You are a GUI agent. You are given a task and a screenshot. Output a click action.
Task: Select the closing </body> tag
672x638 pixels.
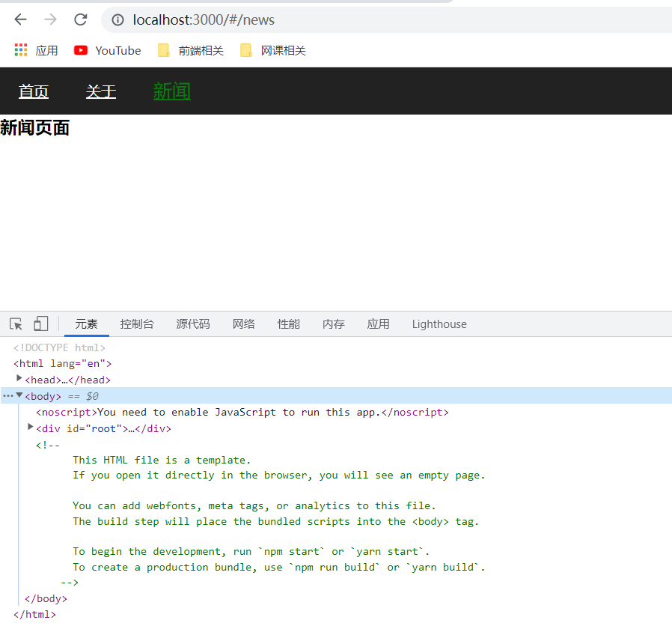click(x=46, y=598)
